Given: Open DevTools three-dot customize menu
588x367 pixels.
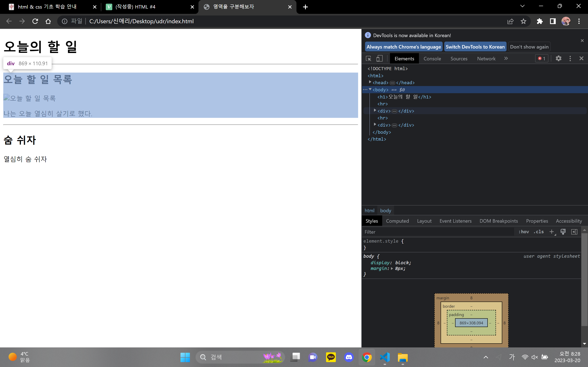Looking at the screenshot, I should point(570,59).
